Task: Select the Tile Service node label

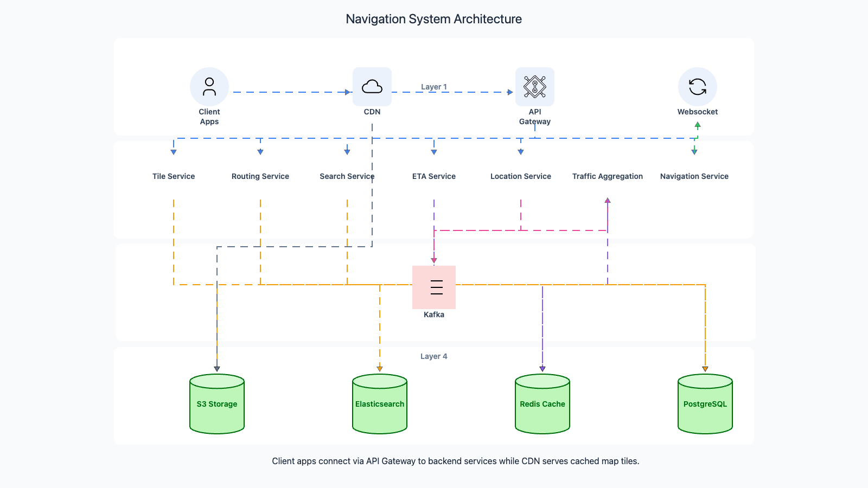Action: 174,176
